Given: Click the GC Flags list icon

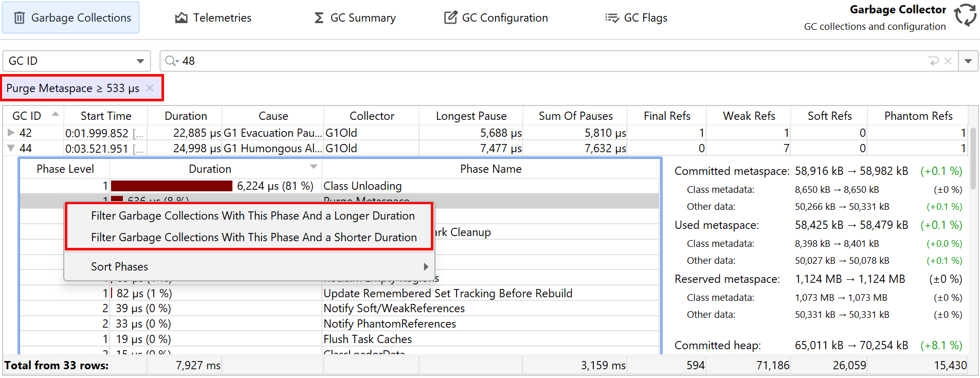Looking at the screenshot, I should (x=612, y=18).
